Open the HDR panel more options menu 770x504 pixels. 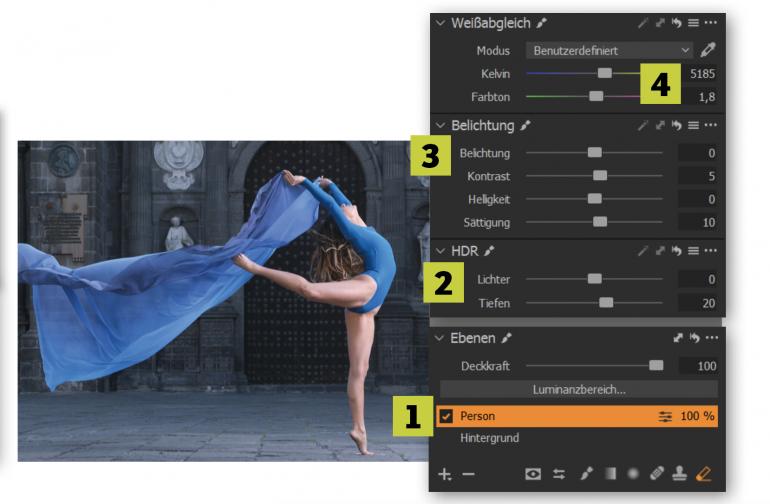pos(710,251)
